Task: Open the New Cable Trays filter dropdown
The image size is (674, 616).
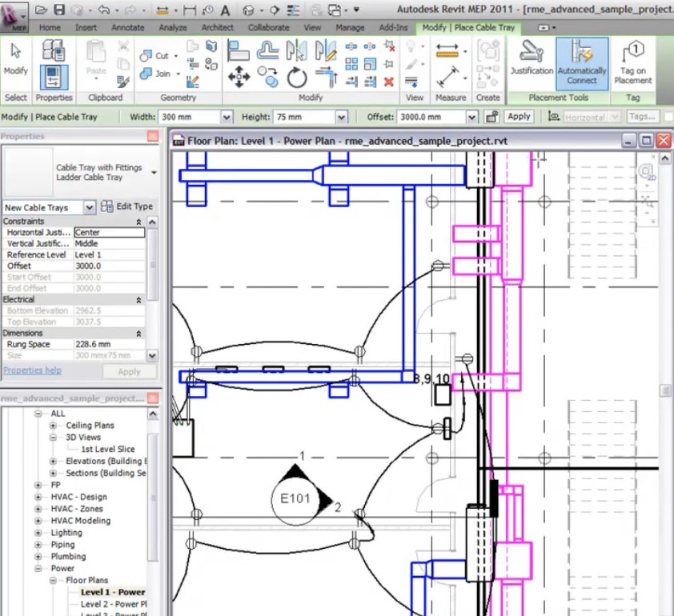Action: pyautogui.click(x=89, y=207)
